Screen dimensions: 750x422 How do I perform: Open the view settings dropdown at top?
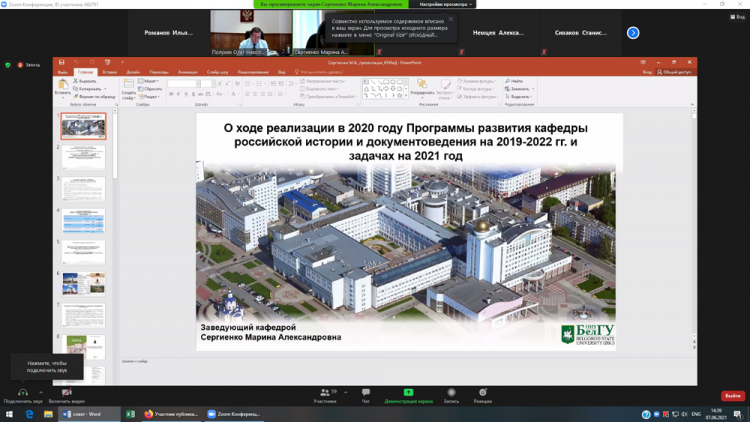coord(445,4)
